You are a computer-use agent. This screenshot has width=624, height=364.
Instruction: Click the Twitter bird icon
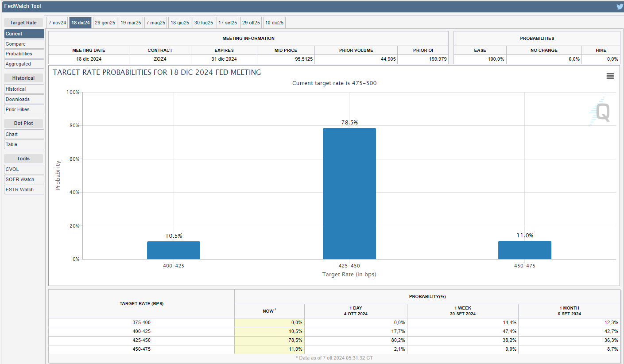click(x=619, y=7)
